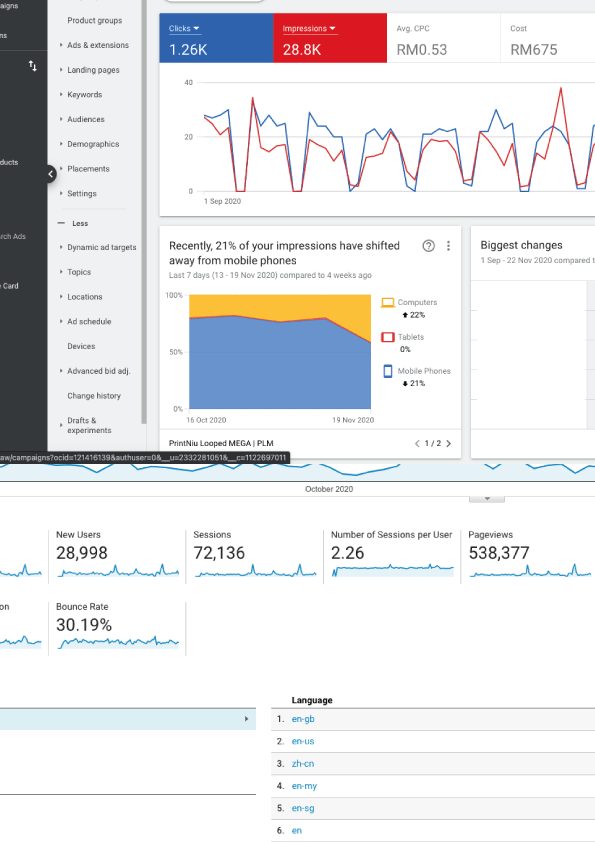Screen dimensions: 595x842
Task: Open zh-cn language link
Action: [x=303, y=764]
